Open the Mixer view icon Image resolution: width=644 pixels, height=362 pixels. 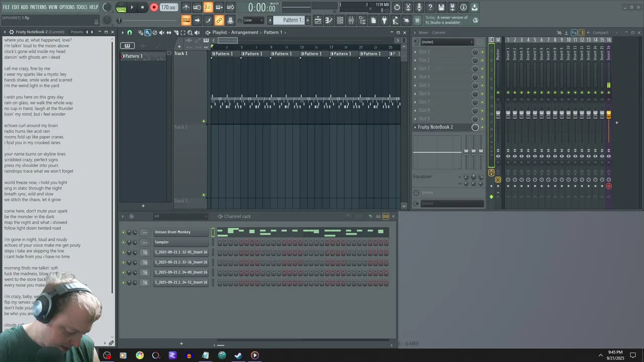point(351,20)
